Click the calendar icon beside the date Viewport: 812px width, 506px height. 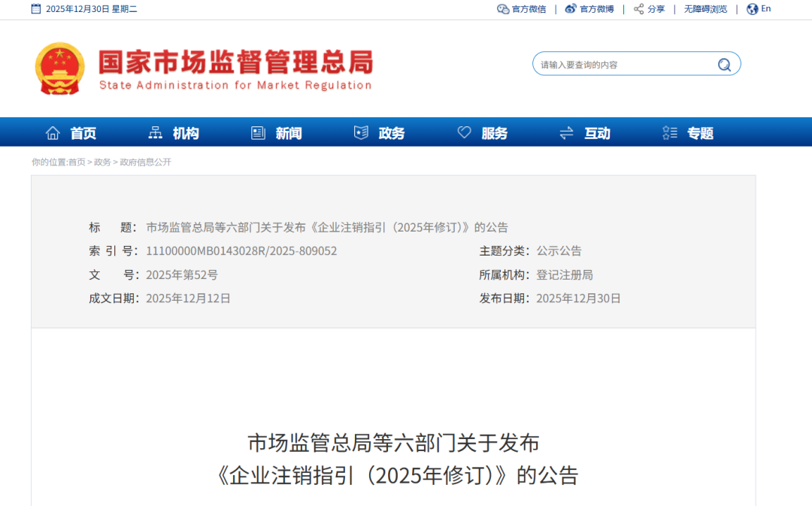[36, 9]
